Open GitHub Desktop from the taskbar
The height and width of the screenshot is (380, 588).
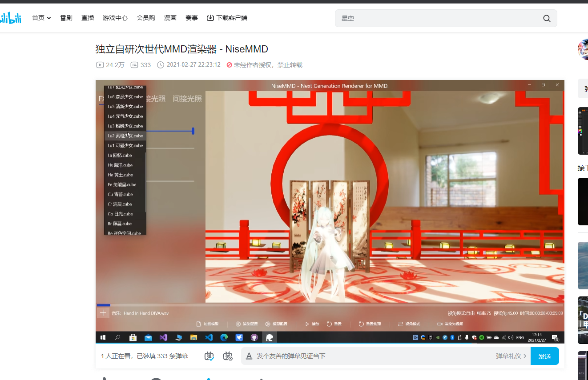coord(254,337)
